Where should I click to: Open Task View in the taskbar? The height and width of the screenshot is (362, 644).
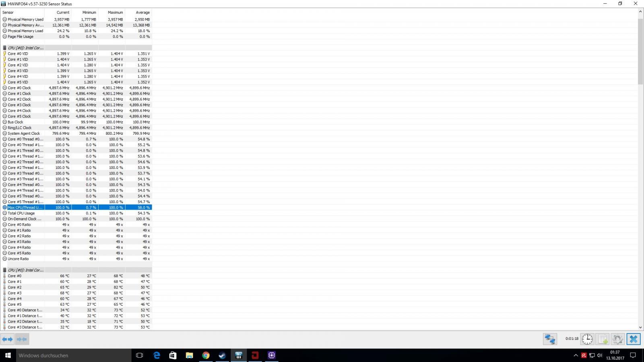coord(139,355)
